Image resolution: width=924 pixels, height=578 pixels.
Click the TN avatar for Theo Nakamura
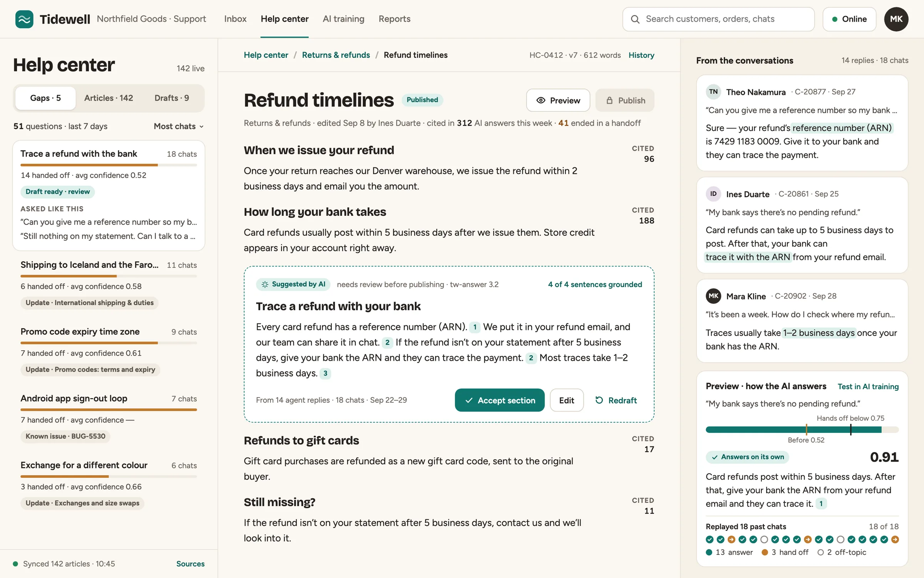click(713, 92)
